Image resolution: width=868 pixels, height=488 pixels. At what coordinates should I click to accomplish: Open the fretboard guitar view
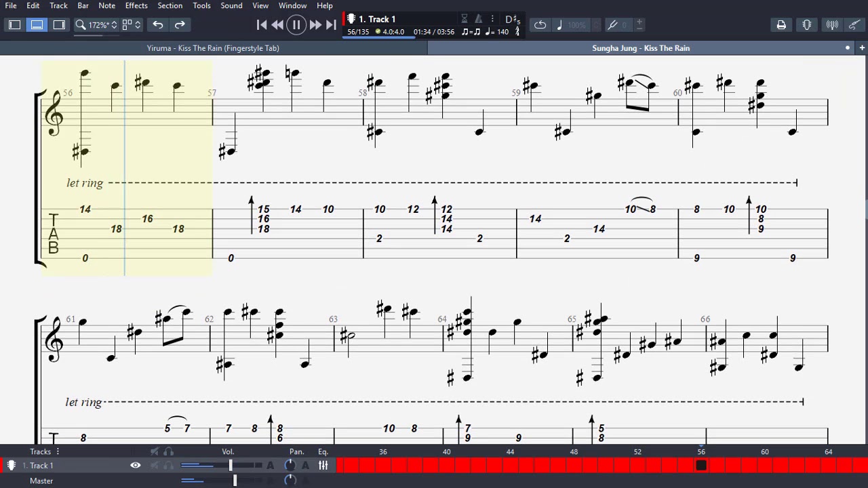pos(807,25)
